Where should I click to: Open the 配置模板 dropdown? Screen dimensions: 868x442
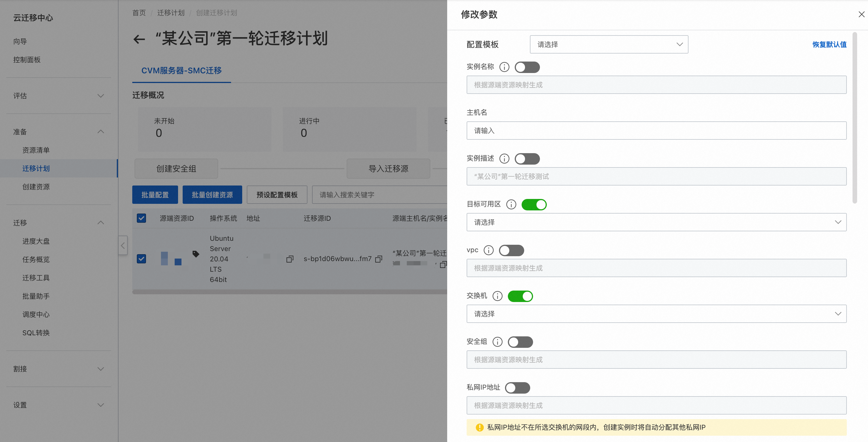click(609, 44)
